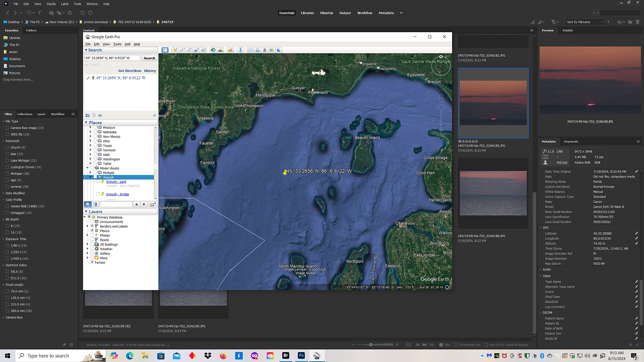Rotate 90 degrees counterclockwise in Bridge
This screenshot has height=362, width=644.
point(82,13)
